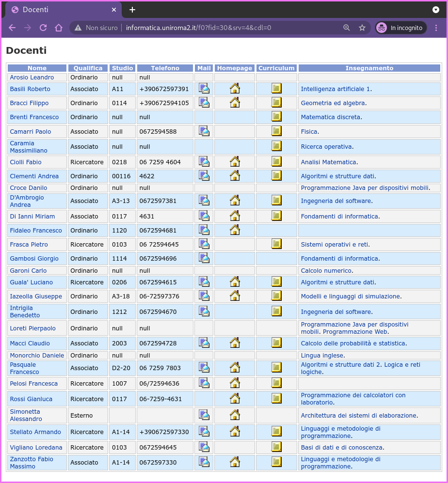This screenshot has height=483, width=448.
Task: Click the address bar URL field
Action: (x=199, y=28)
